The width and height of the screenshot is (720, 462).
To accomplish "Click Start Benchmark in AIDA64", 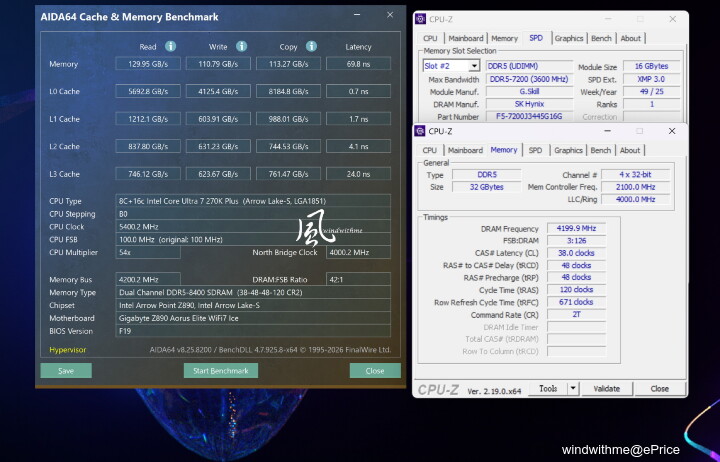I will pos(221,371).
